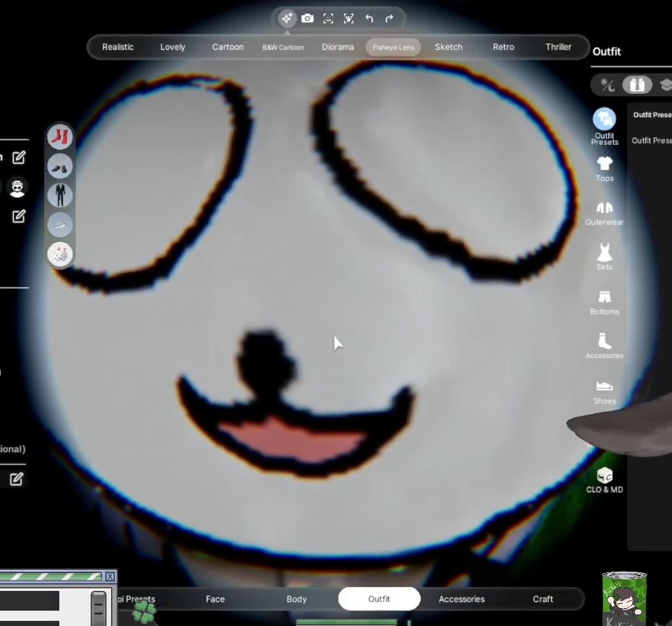Switch to the bottom-bar Accessories tab

(x=461, y=599)
